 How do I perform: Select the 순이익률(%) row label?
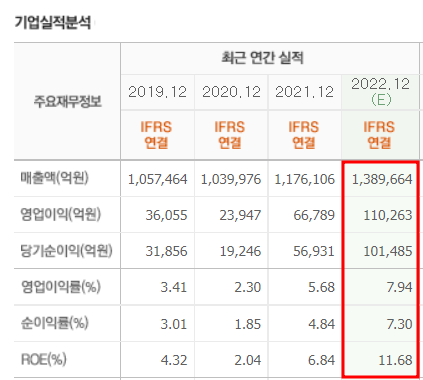[x=55, y=323]
